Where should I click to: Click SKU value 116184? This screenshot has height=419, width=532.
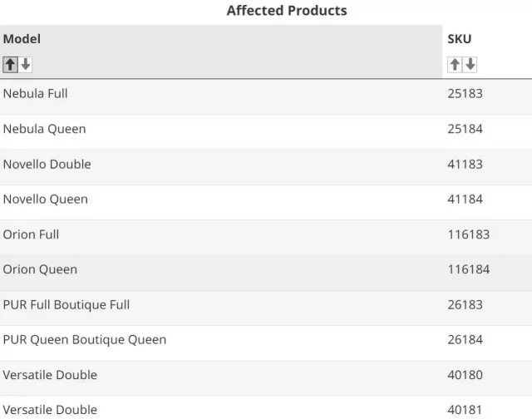coord(469,269)
